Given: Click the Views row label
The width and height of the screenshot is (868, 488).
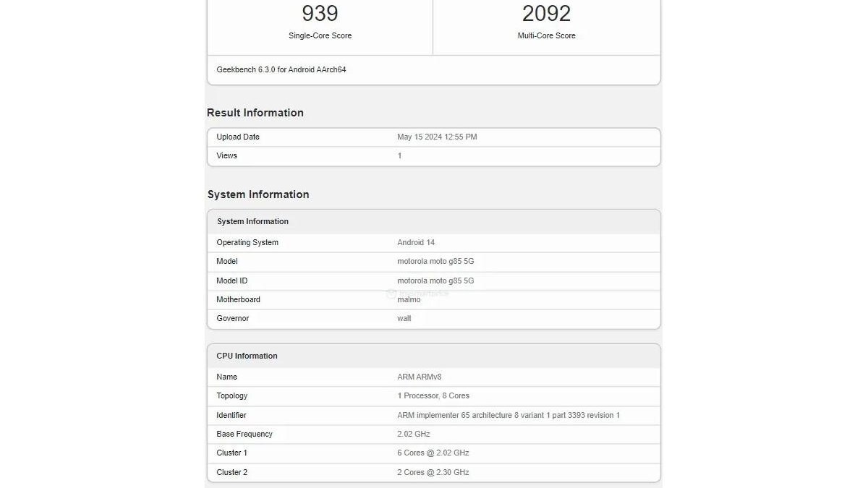Looking at the screenshot, I should pos(226,155).
